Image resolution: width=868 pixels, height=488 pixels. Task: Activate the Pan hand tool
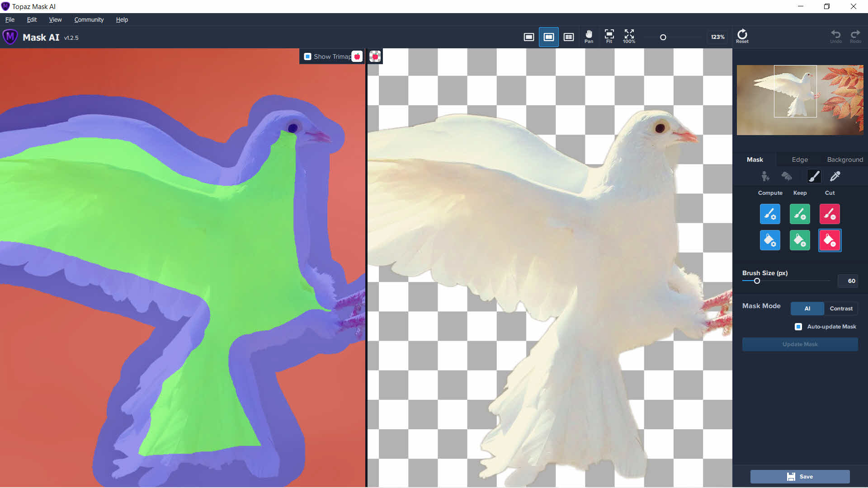pyautogui.click(x=589, y=37)
